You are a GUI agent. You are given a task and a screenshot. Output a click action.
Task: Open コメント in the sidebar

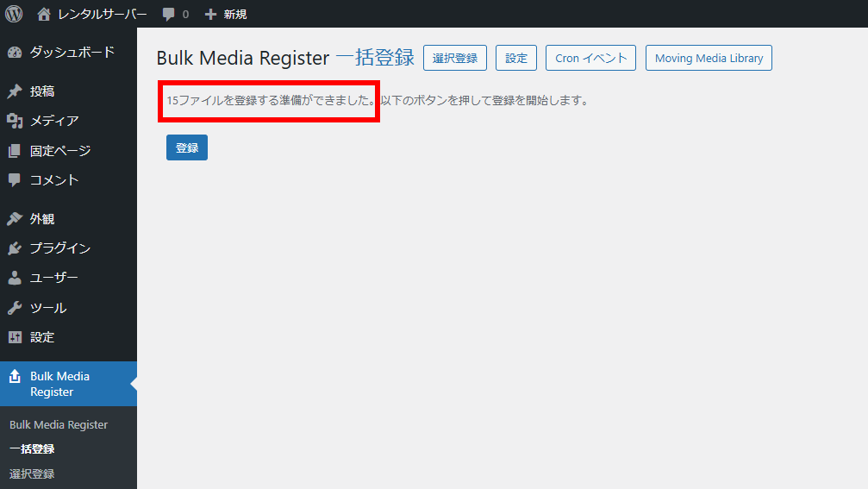(53, 180)
